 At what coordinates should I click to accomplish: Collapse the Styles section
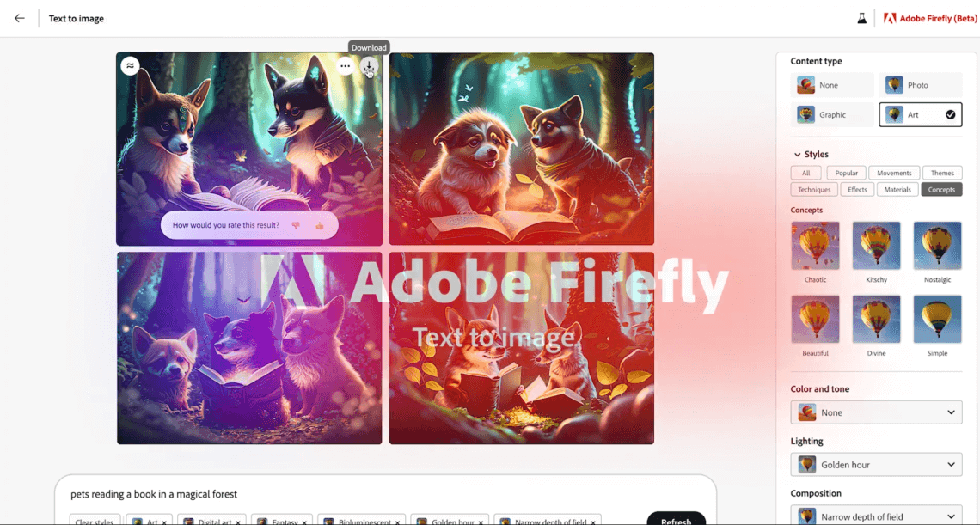(798, 155)
